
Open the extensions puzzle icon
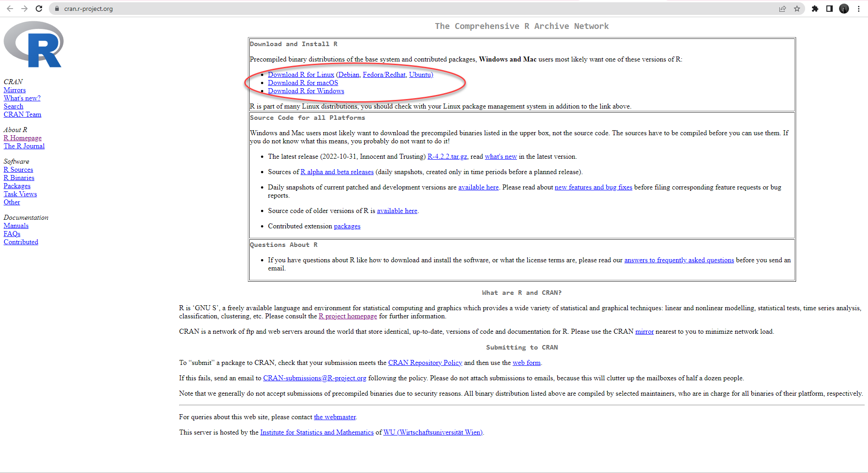click(815, 9)
